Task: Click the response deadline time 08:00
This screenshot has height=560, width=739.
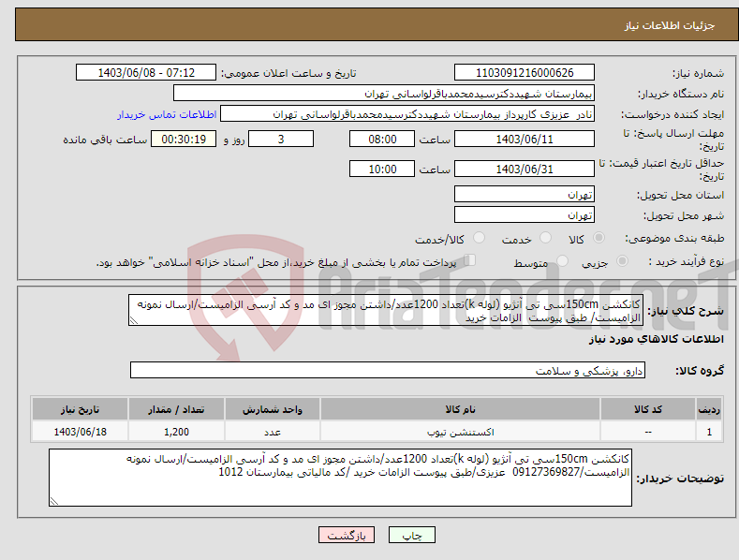Action: [382, 139]
